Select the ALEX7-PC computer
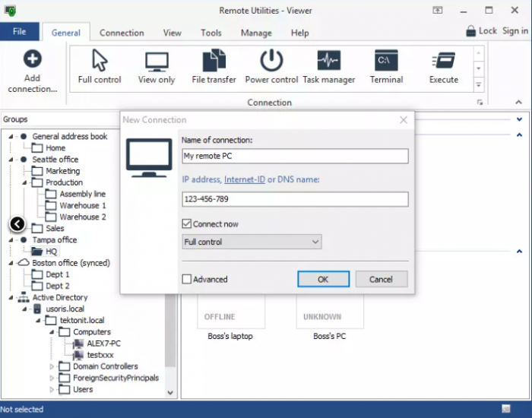 coord(104,344)
